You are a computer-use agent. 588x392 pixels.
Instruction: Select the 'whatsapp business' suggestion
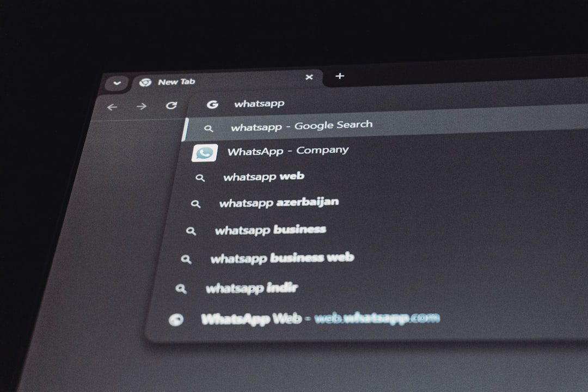(x=271, y=230)
